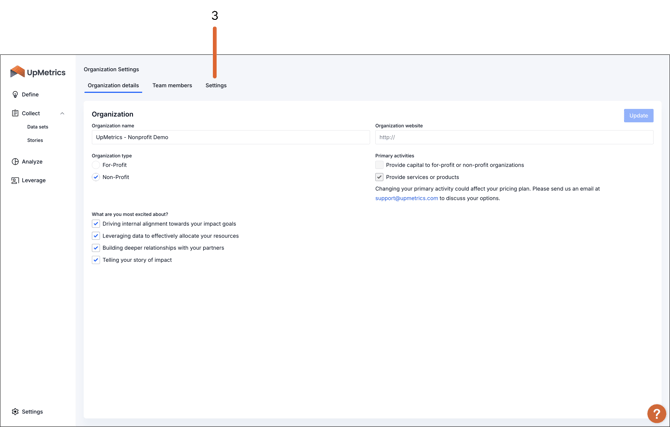Image resolution: width=670 pixels, height=427 pixels.
Task: Switch to the Team members tab
Action: click(x=172, y=86)
